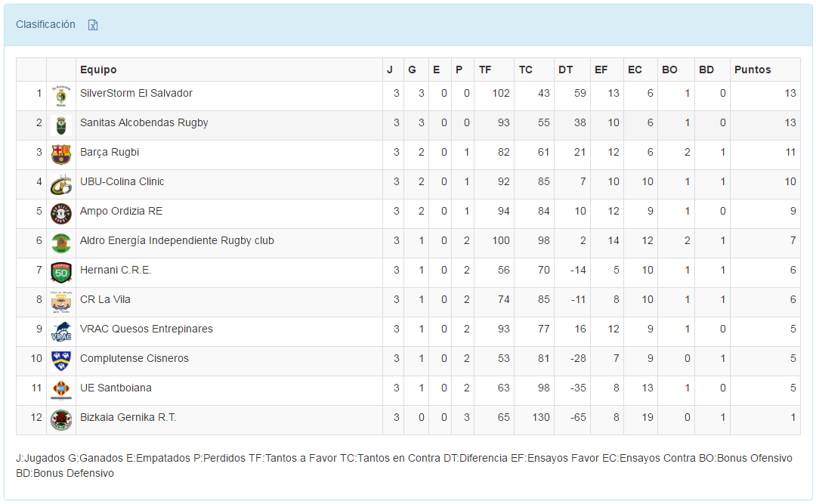The height and width of the screenshot is (504, 816).
Task: Click the Barça Rugbi club crest
Action: pyautogui.click(x=60, y=155)
